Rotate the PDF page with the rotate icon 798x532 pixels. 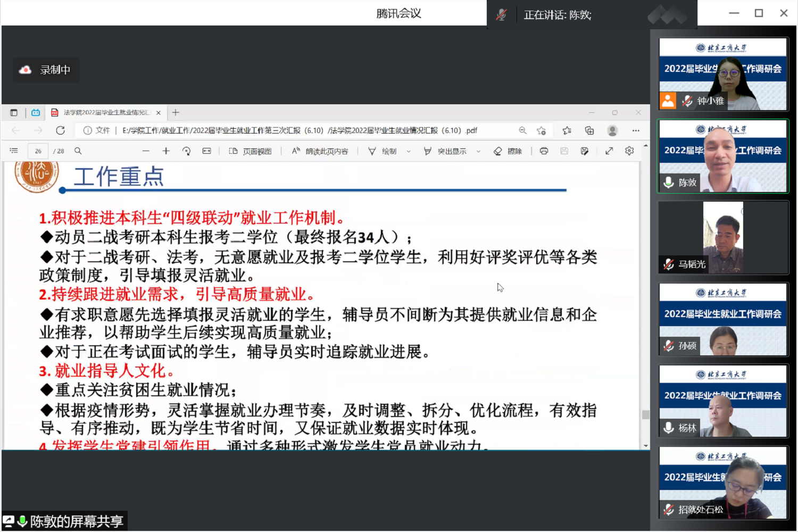[x=186, y=151]
